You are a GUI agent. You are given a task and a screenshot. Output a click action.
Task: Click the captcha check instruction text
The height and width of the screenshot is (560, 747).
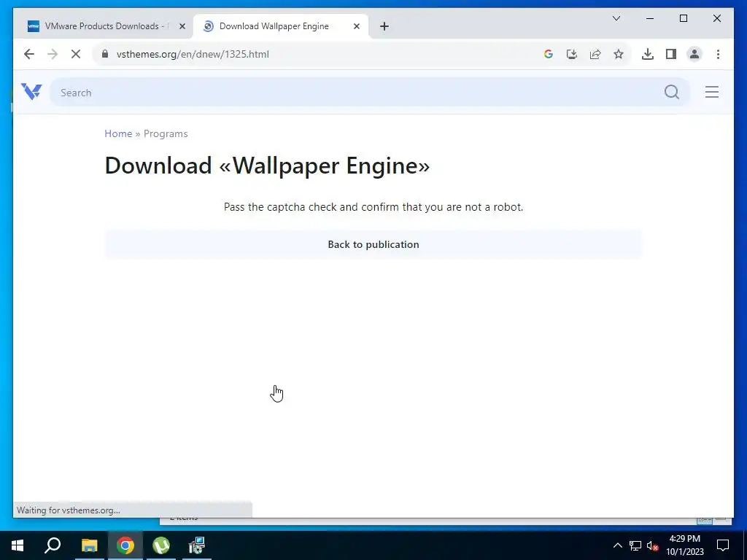tap(373, 207)
